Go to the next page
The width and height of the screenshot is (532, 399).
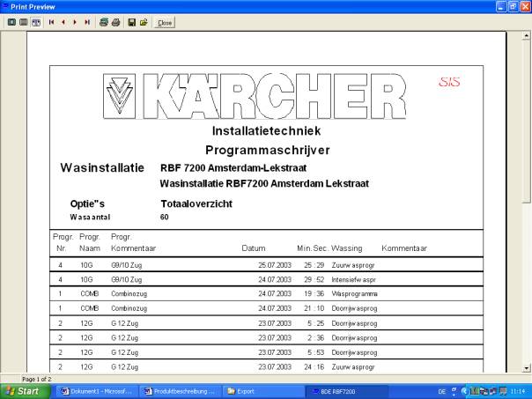(x=75, y=22)
